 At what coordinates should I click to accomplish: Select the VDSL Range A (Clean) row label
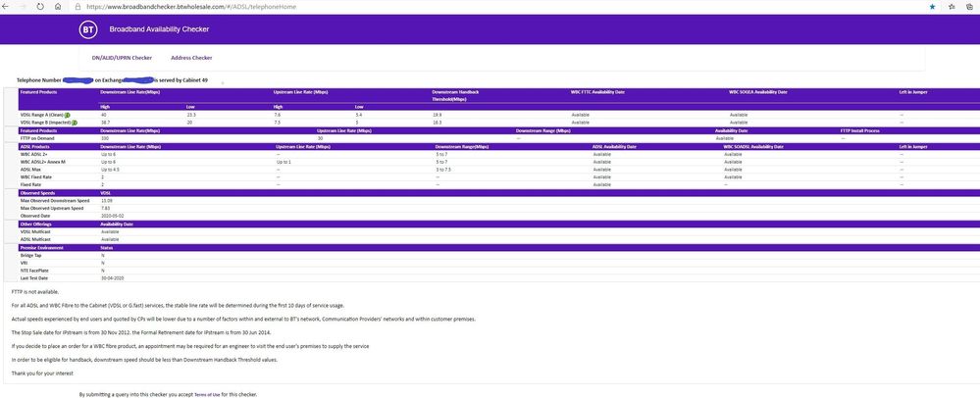point(42,115)
